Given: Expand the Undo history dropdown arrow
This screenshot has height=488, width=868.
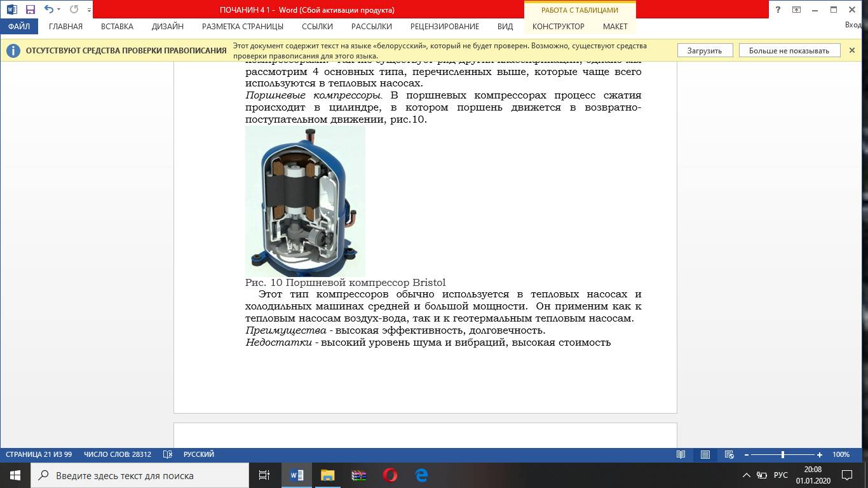Looking at the screenshot, I should pos(59,10).
